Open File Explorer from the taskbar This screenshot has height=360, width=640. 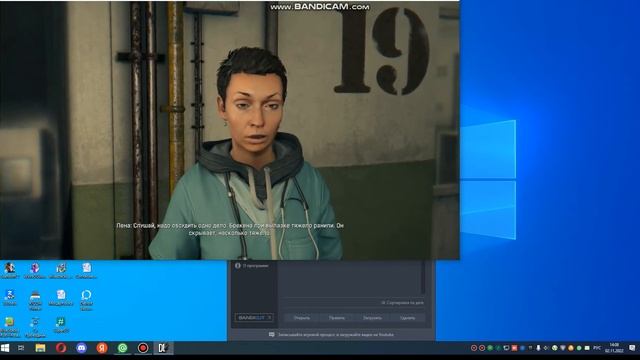(40, 348)
